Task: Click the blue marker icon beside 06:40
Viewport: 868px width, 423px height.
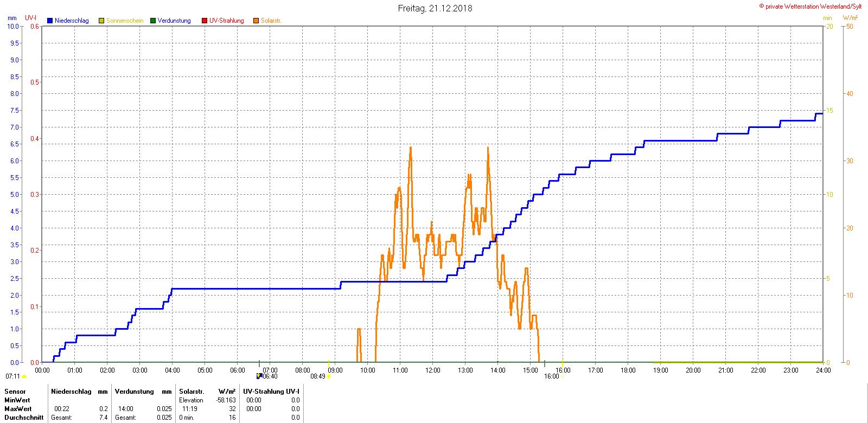Action: 259,376
